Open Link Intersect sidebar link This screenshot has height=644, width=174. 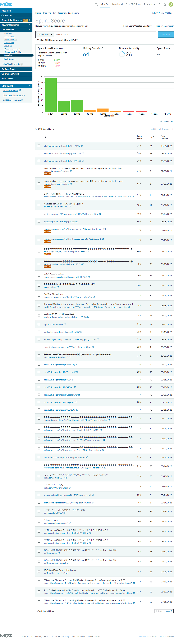pos(9,59)
